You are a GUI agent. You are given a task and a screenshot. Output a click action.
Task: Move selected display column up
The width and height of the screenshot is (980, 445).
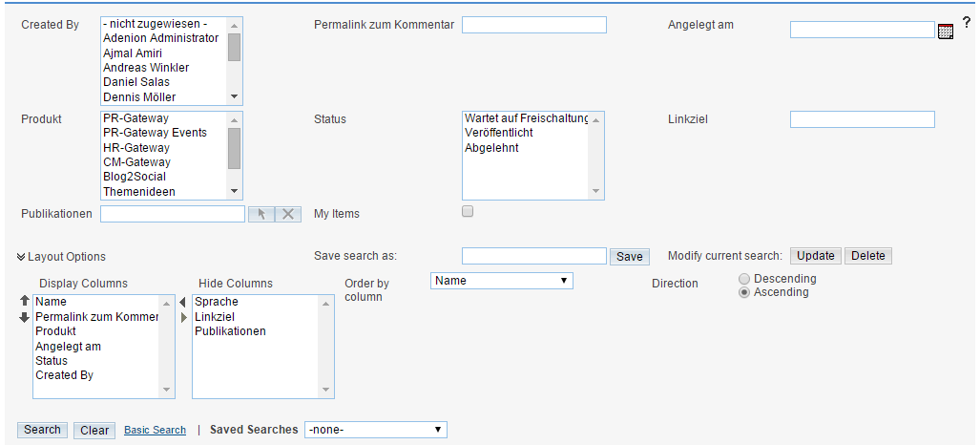tap(25, 301)
